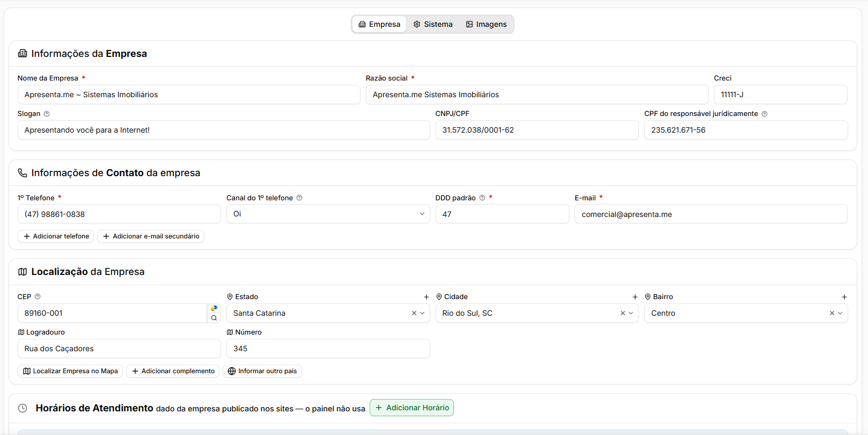The image size is (868, 435).
Task: Click Adicionar telefone button
Action: (56, 236)
